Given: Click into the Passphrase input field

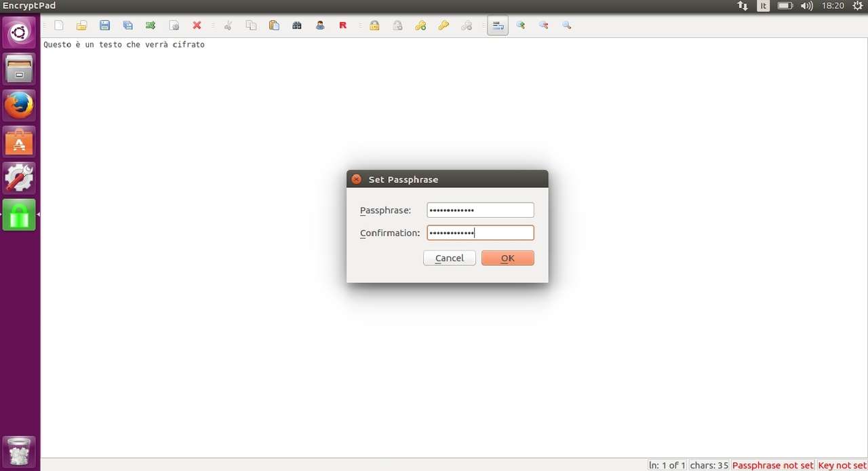Looking at the screenshot, I should (x=480, y=210).
